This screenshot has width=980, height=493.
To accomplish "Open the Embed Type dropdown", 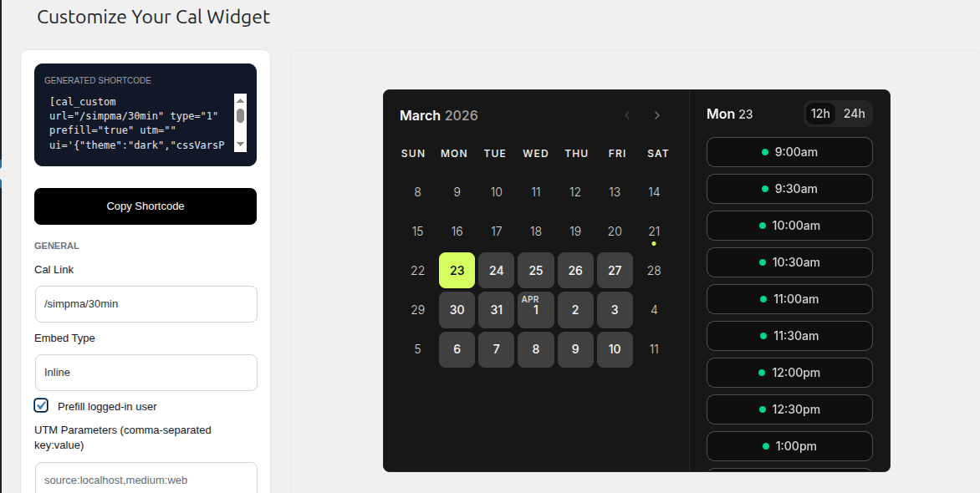I will [x=145, y=373].
